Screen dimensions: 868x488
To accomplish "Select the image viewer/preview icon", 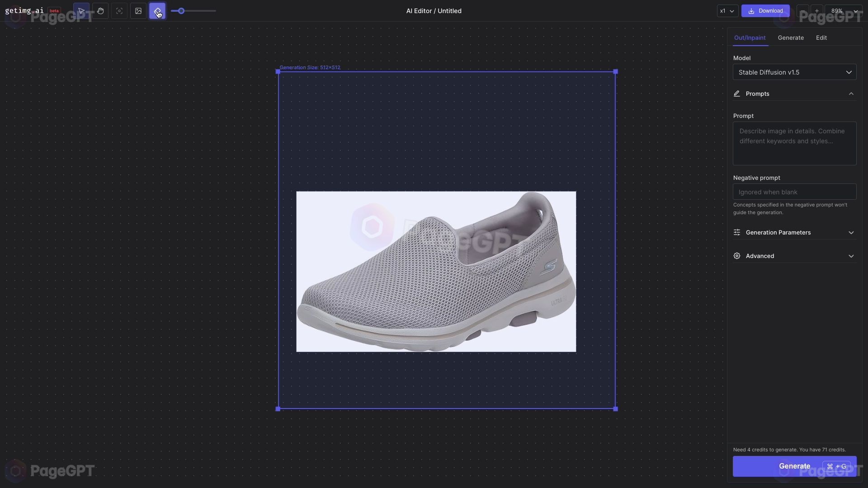I will pyautogui.click(x=138, y=11).
